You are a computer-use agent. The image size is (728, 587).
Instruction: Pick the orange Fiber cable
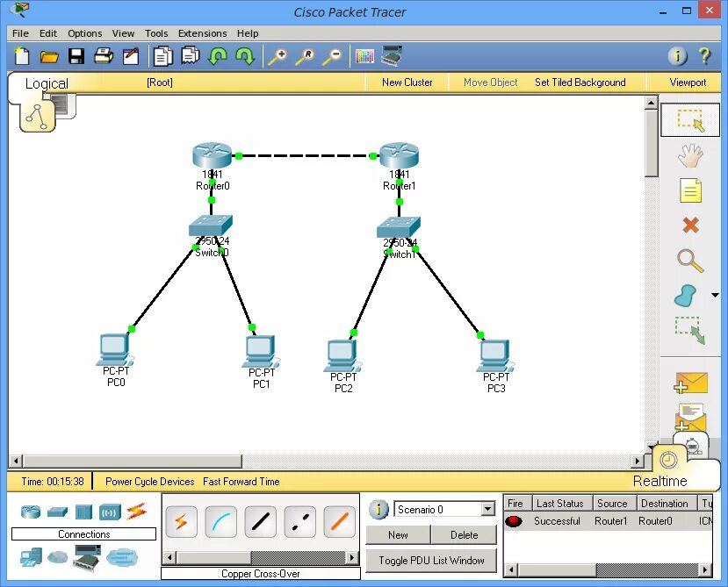[339, 522]
